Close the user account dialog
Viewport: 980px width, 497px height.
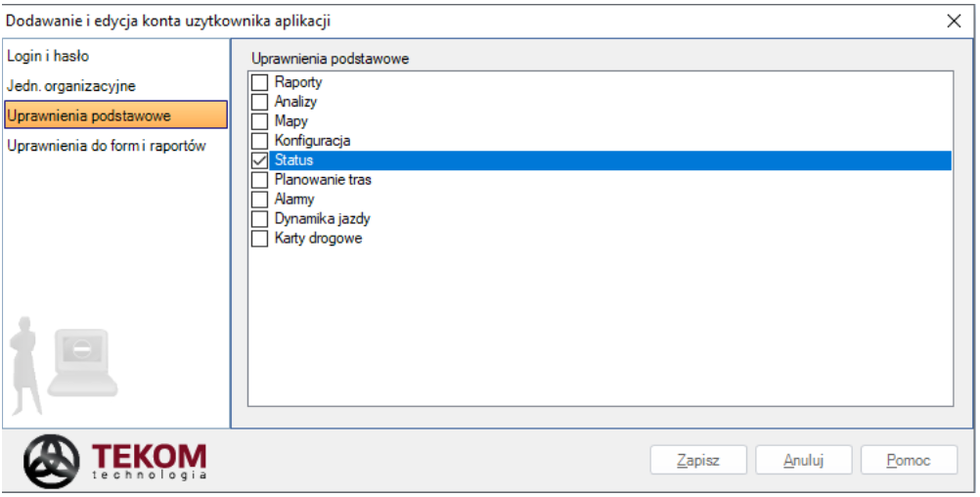pos(954,22)
